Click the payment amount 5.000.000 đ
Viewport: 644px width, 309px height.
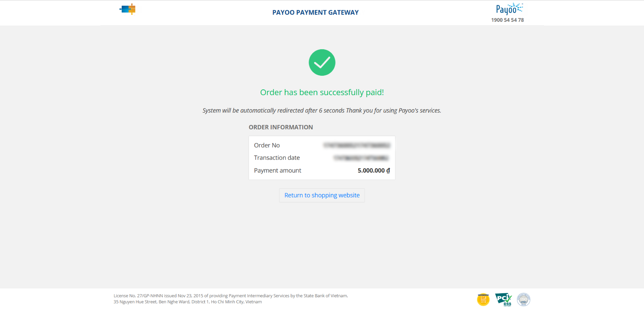coord(374,170)
